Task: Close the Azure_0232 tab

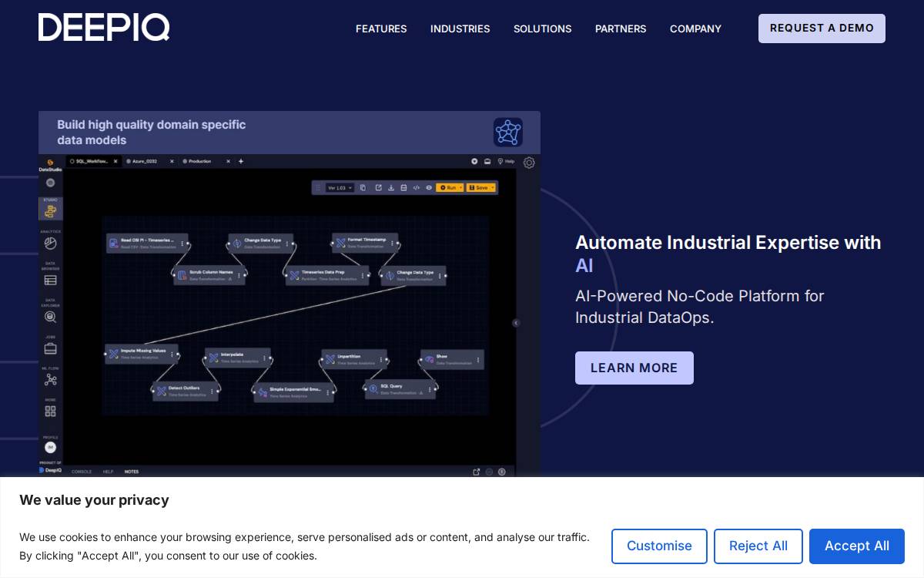Action: [172, 161]
